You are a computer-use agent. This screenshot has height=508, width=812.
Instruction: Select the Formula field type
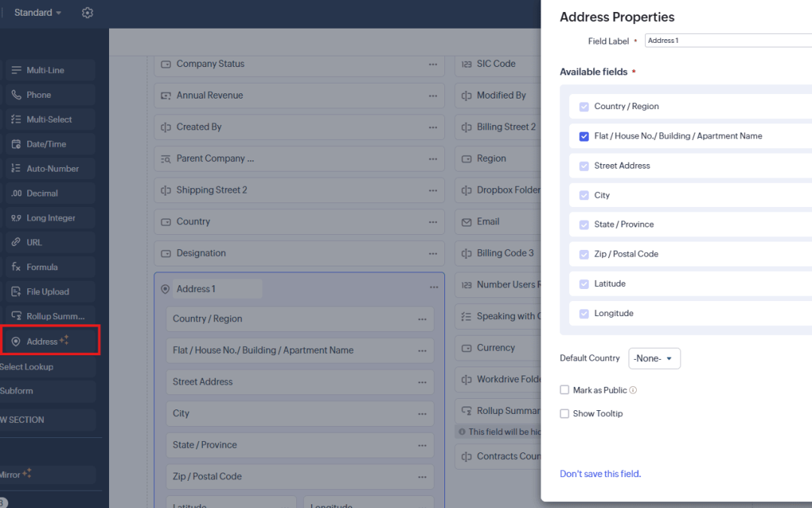click(x=50, y=267)
